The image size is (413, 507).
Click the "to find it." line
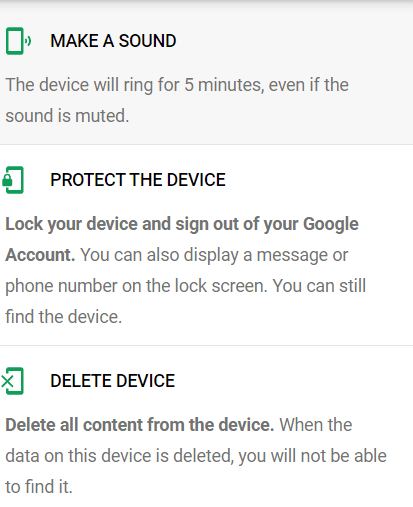click(39, 487)
